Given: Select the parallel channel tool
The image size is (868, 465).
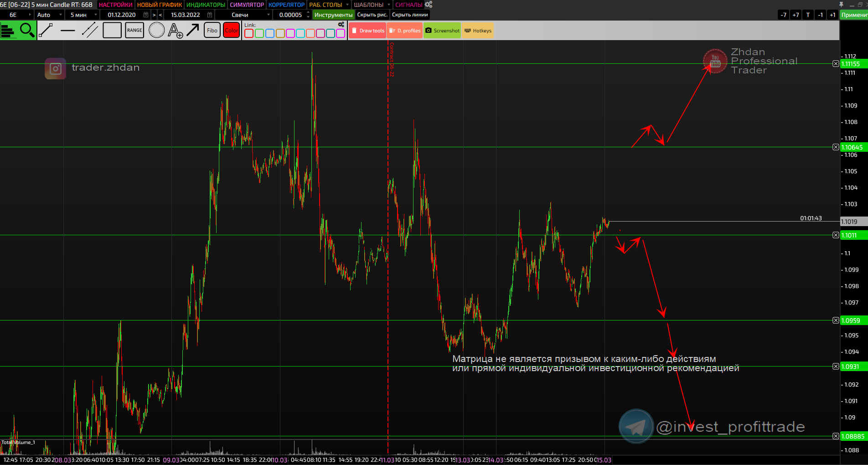Looking at the screenshot, I should pos(90,31).
